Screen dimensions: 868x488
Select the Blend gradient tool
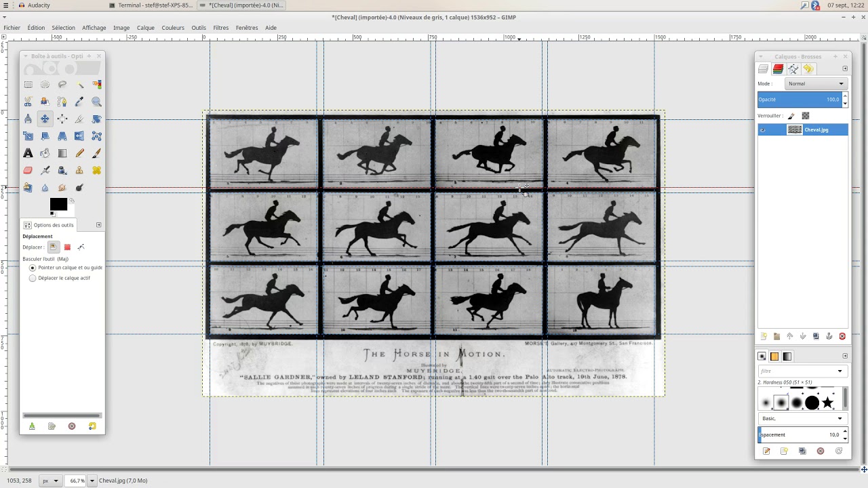click(x=62, y=153)
